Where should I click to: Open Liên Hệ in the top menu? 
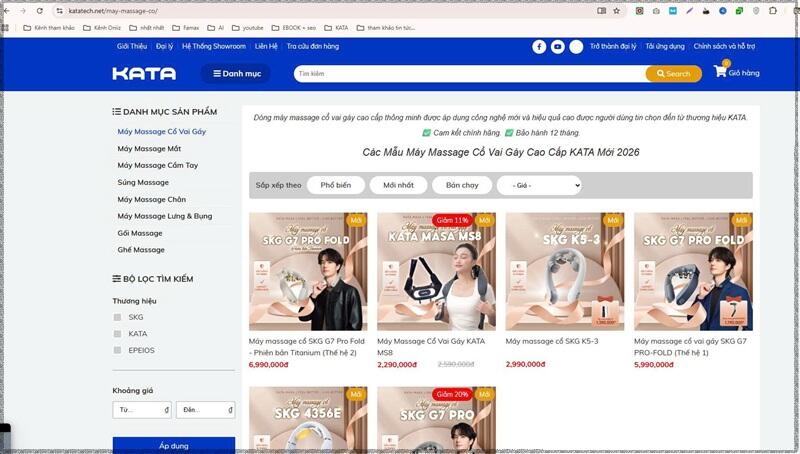pos(266,46)
